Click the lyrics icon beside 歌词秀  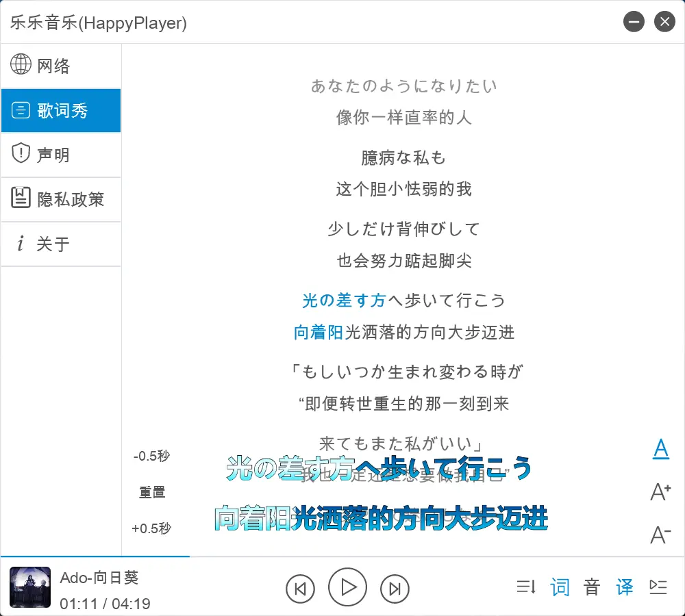pos(21,110)
